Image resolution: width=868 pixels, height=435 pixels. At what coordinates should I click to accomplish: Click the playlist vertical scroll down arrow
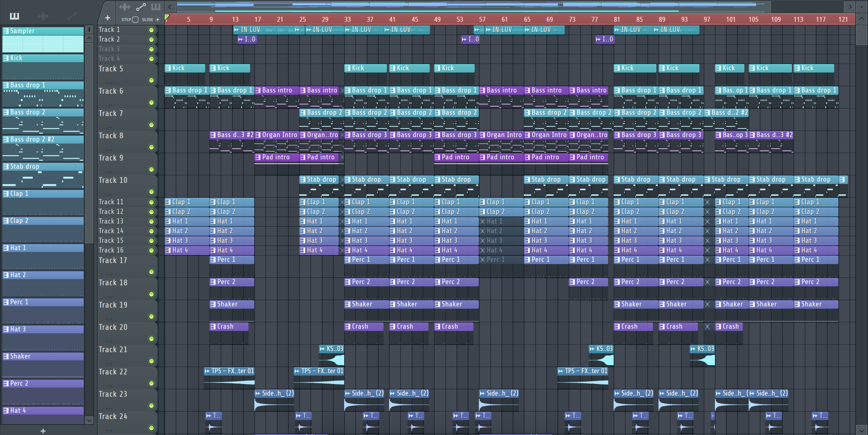pos(862,430)
